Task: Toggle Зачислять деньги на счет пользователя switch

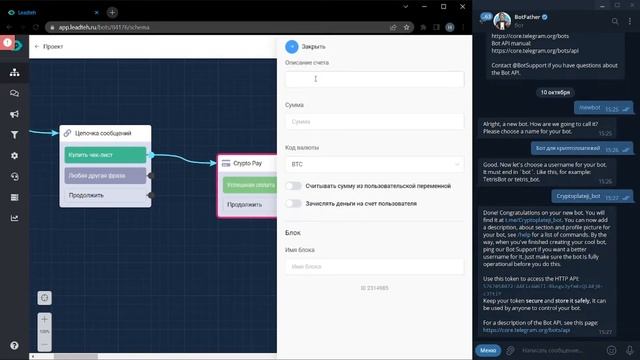Action: click(x=293, y=204)
